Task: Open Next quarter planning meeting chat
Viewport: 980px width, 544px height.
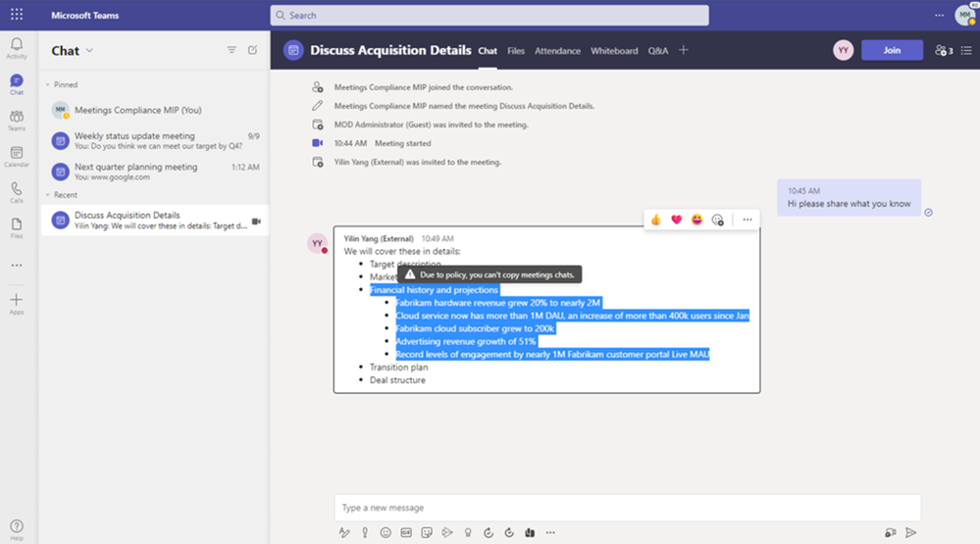Action: coord(155,172)
